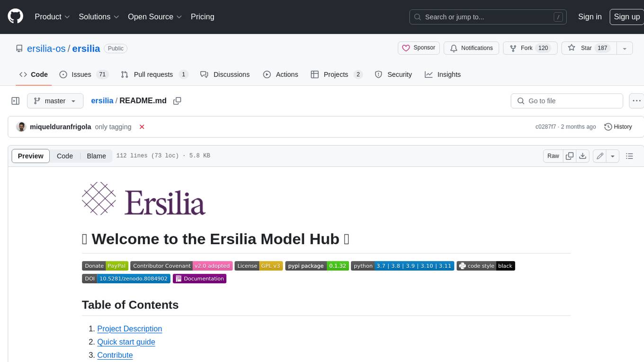Open miquelduranfrigola's avatar
Viewport: 644px width, 362px height.
coord(21,127)
